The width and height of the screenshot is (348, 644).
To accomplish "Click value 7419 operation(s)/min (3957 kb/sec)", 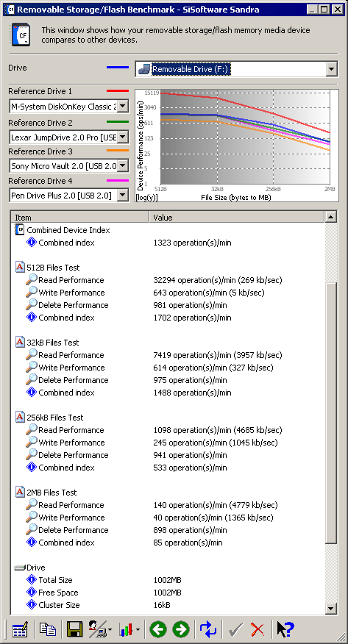I will [217, 355].
